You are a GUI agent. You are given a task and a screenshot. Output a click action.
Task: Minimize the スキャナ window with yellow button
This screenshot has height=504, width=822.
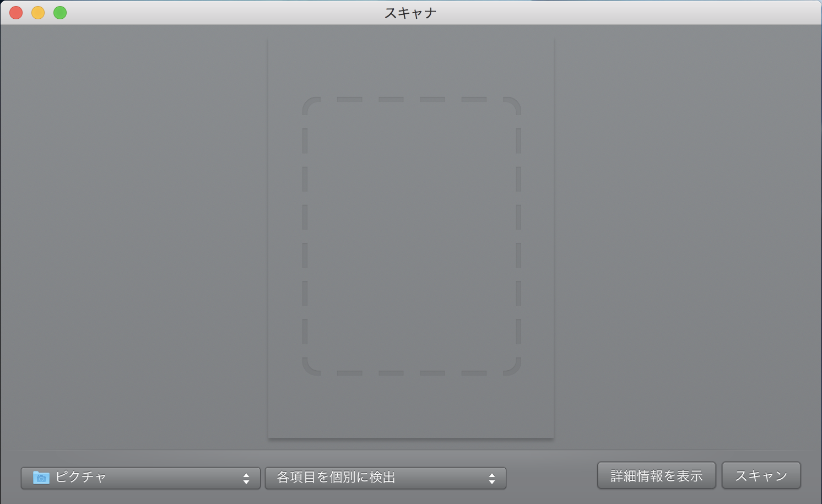coord(38,13)
